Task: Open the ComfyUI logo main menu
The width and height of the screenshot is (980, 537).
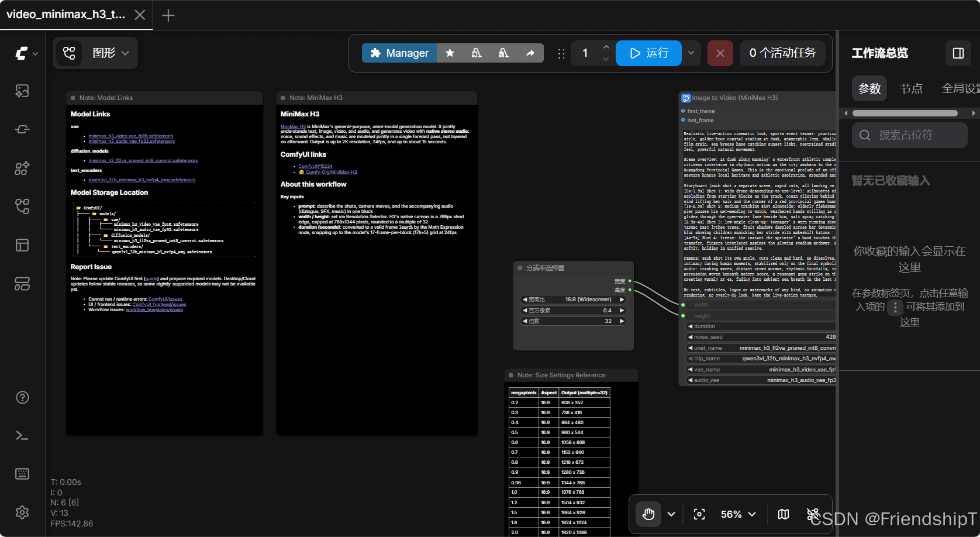Action: (x=26, y=53)
